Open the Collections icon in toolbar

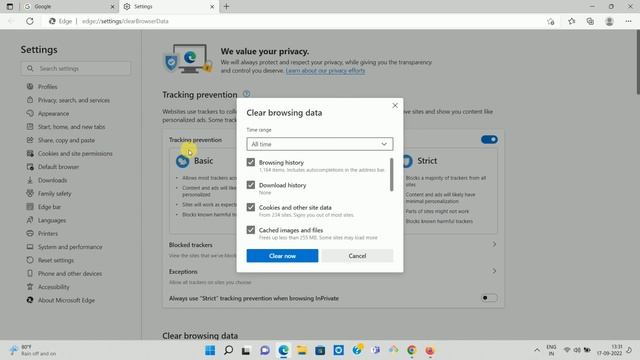pos(590,21)
